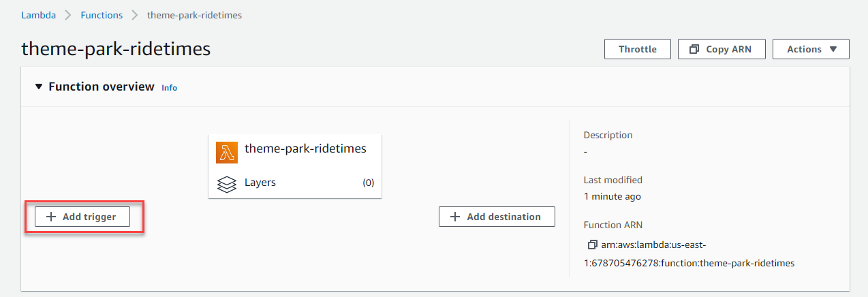Navigate to Functions breadcrumb link
This screenshot has width=868, height=297.
click(102, 15)
